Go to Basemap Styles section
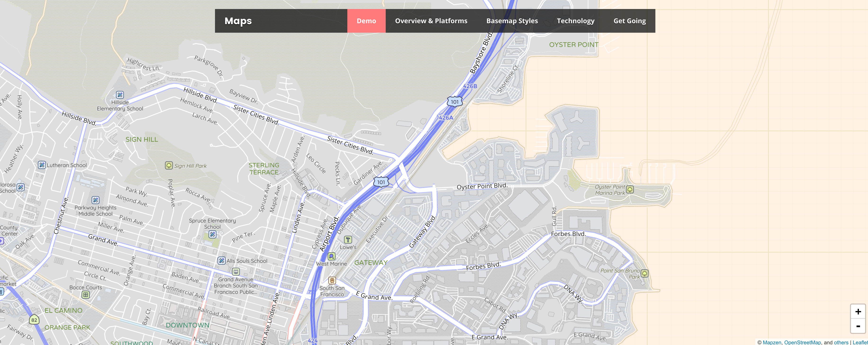Viewport: 868px width, 345px height. 512,21
